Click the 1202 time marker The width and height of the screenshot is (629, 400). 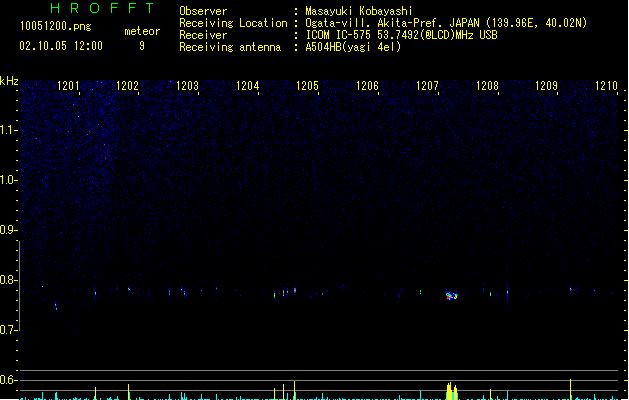tap(127, 86)
